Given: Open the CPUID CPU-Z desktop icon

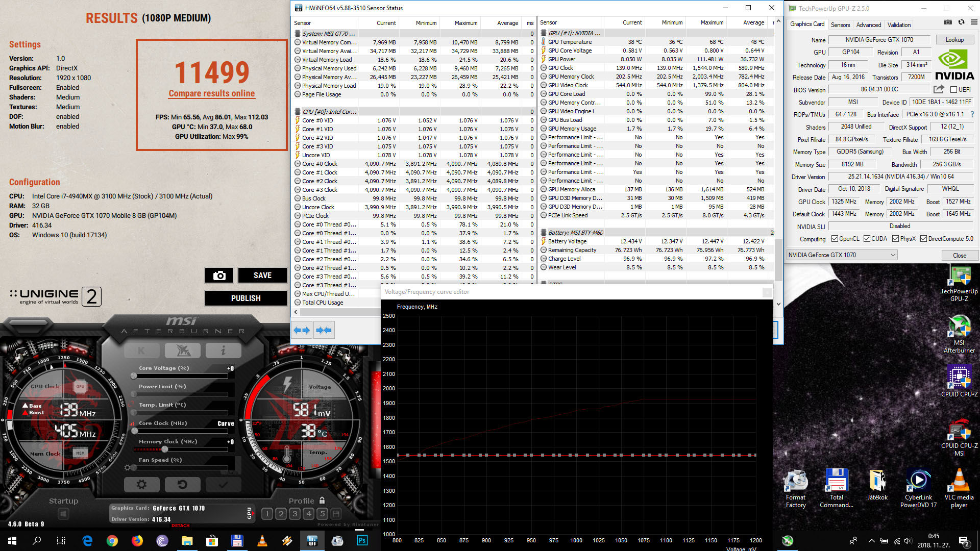Looking at the screenshot, I should 959,381.
